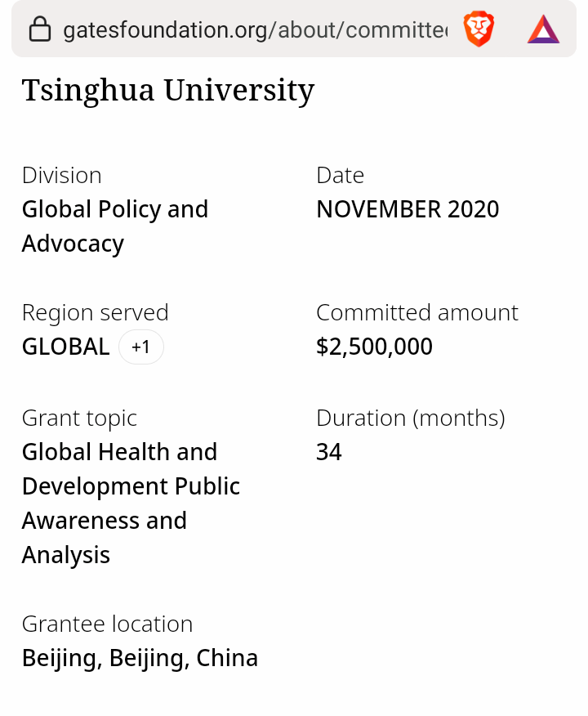Viewport: 588px width, 716px height.
Task: Click the Duration (months) label
Action: 411,418
